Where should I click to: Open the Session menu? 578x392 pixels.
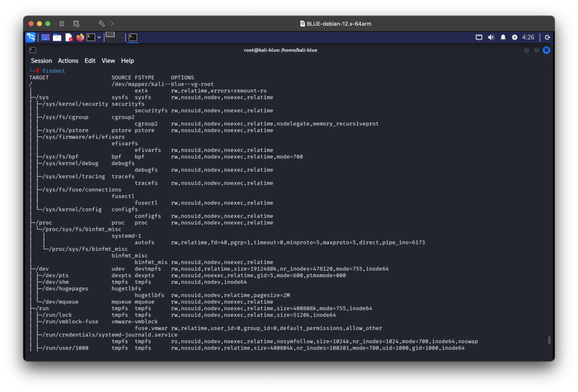(41, 61)
